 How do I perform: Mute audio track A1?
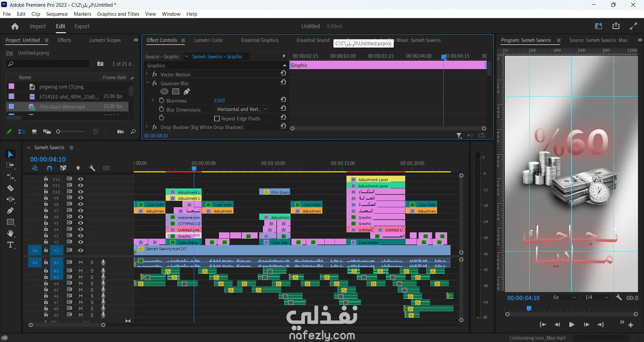[80, 262]
